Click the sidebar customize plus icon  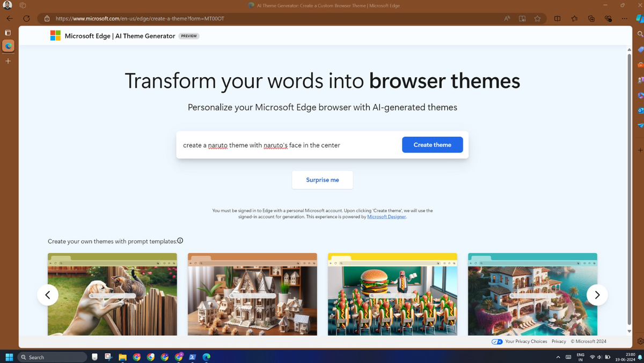[640, 150]
